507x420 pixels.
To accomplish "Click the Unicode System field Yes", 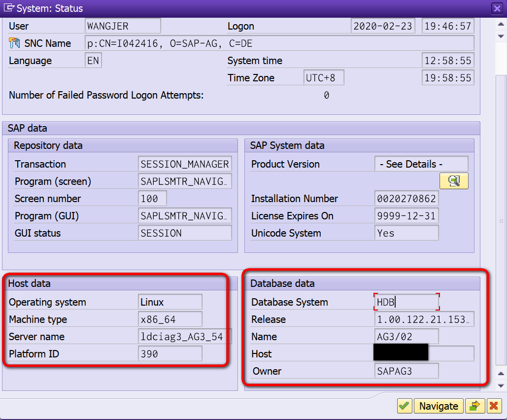I will coord(406,233).
